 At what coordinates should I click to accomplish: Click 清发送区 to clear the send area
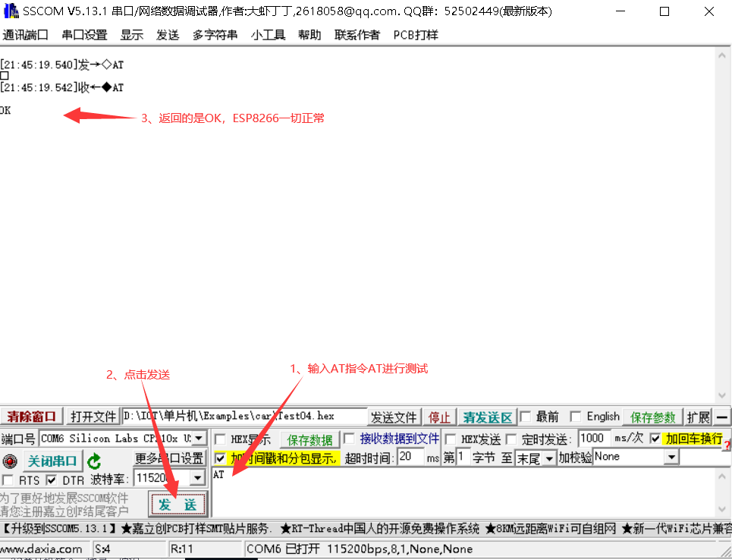(487, 417)
